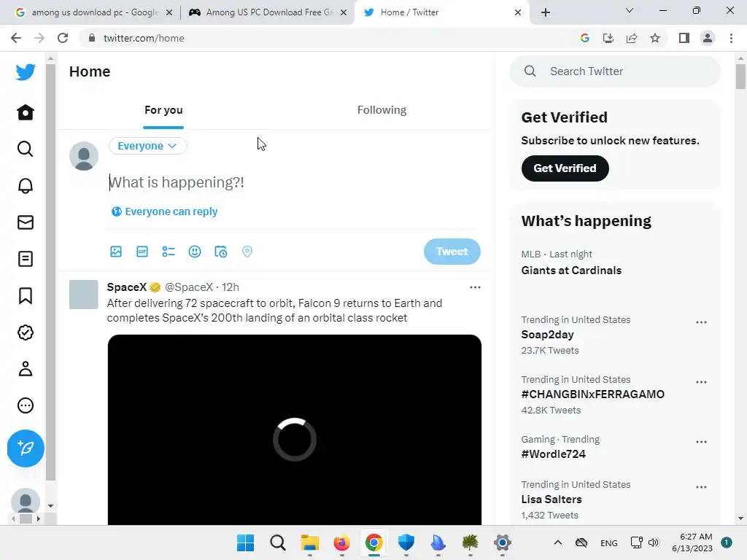Image resolution: width=747 pixels, height=560 pixels.
Task: Open a new browser tab
Action: pos(546,12)
